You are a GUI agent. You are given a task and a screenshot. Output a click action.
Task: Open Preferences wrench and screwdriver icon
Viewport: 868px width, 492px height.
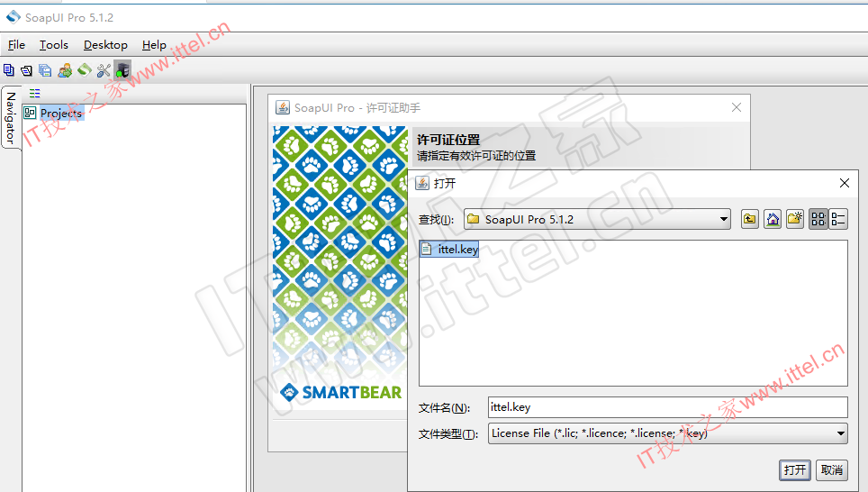point(104,70)
